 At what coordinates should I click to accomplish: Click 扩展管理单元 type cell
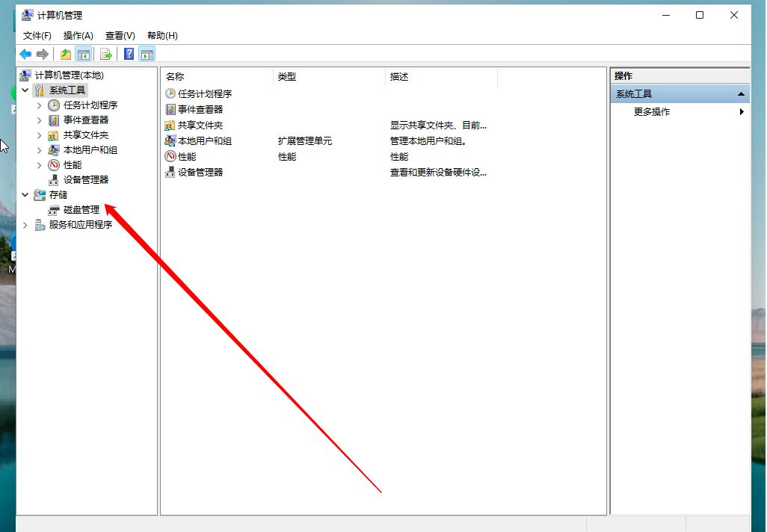pos(305,140)
